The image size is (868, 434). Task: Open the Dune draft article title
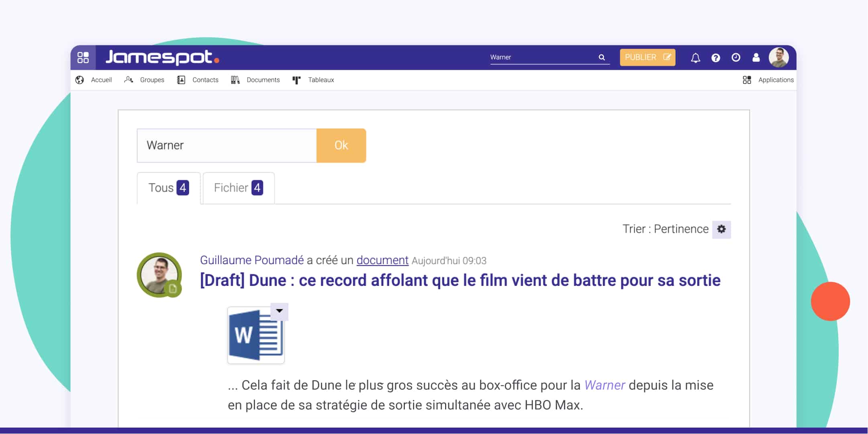[x=460, y=280]
